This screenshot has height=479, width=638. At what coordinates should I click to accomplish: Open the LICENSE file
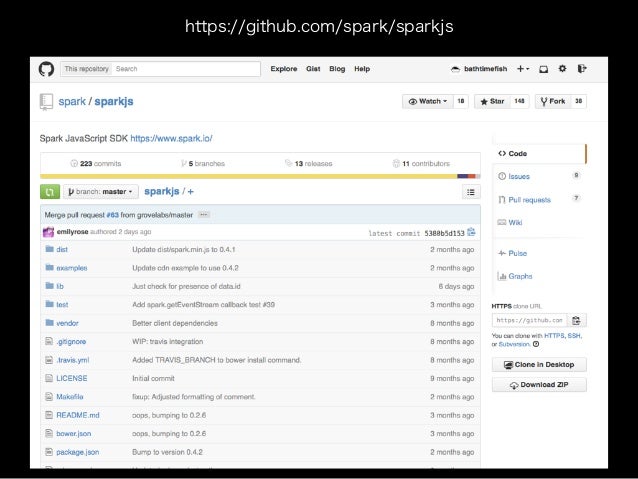[x=72, y=378]
